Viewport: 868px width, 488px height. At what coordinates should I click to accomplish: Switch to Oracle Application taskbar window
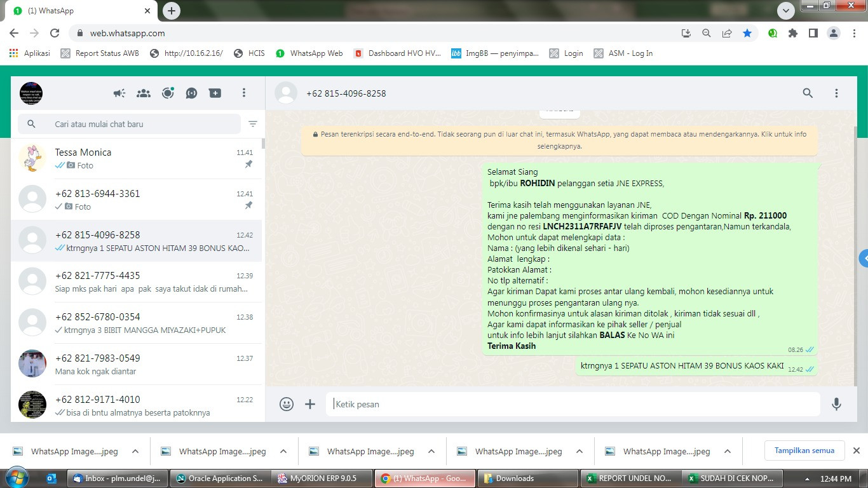[220, 478]
